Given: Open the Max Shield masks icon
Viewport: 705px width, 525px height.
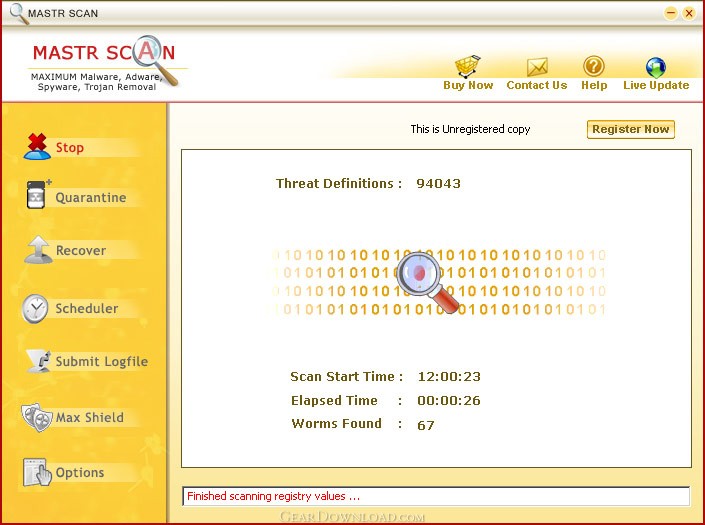Looking at the screenshot, I should click(x=37, y=418).
